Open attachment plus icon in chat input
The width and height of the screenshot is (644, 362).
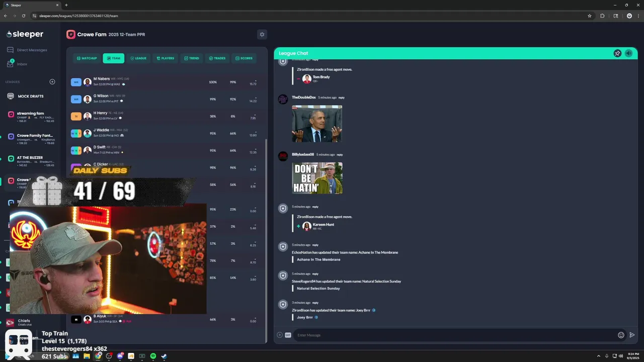[x=280, y=335]
